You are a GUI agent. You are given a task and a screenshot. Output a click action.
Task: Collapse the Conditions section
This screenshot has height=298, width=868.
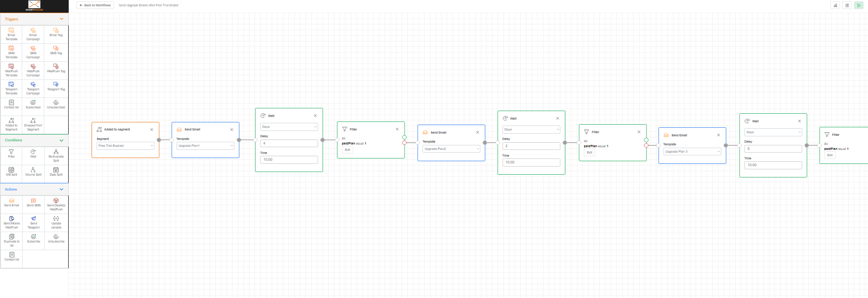61,140
